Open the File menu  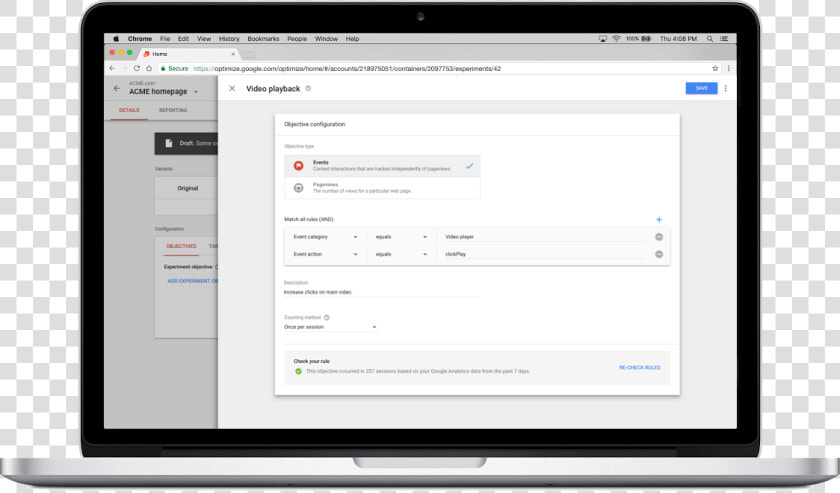[x=165, y=39]
